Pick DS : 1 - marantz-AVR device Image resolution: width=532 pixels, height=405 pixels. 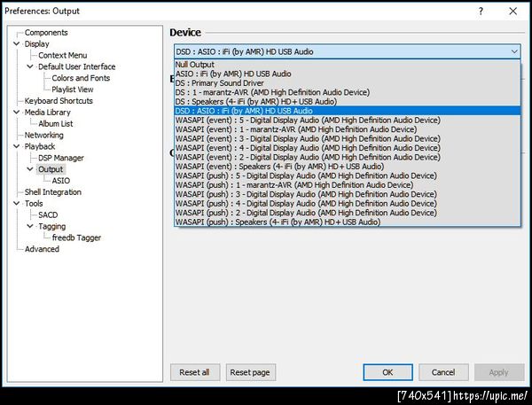tap(348, 92)
